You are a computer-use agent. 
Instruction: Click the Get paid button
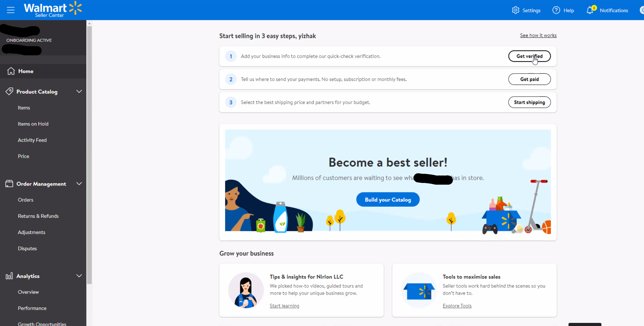(529, 79)
